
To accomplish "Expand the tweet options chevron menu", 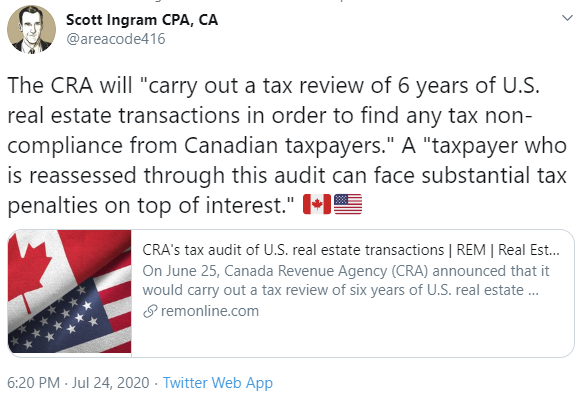I will coord(567,18).
